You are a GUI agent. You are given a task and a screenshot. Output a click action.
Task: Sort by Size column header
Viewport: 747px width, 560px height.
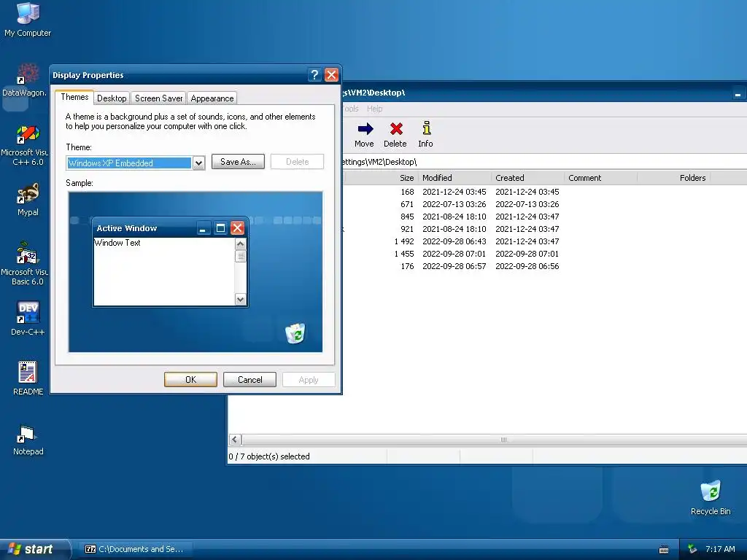click(x=381, y=178)
